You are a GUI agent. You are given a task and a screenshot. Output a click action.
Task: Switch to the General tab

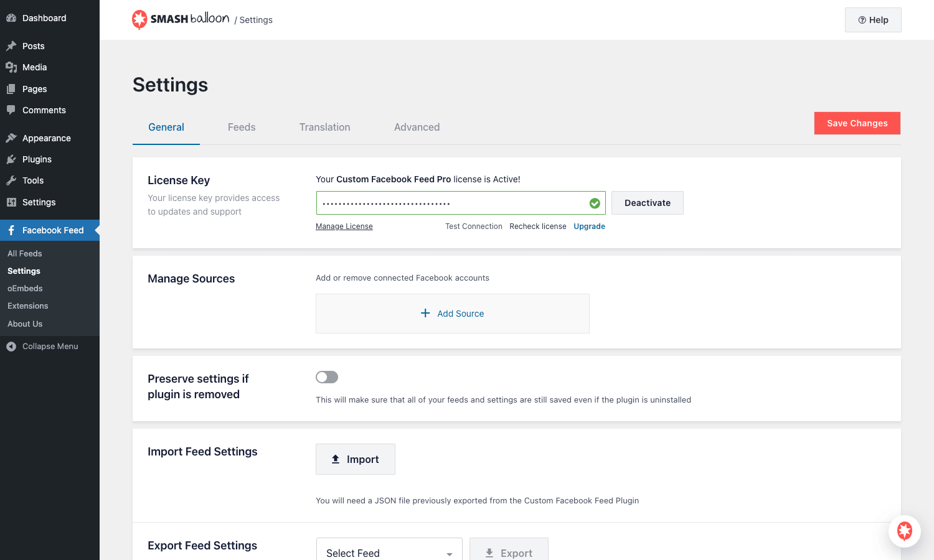(166, 127)
